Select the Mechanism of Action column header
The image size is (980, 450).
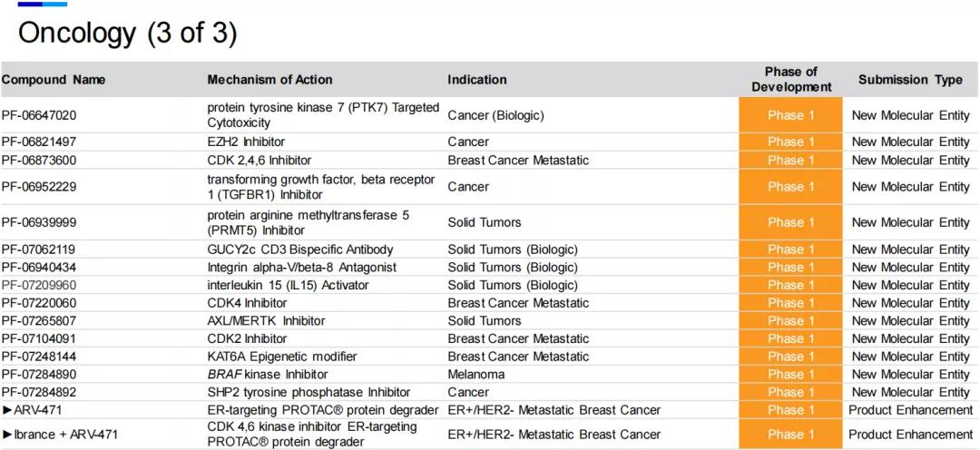tap(269, 80)
